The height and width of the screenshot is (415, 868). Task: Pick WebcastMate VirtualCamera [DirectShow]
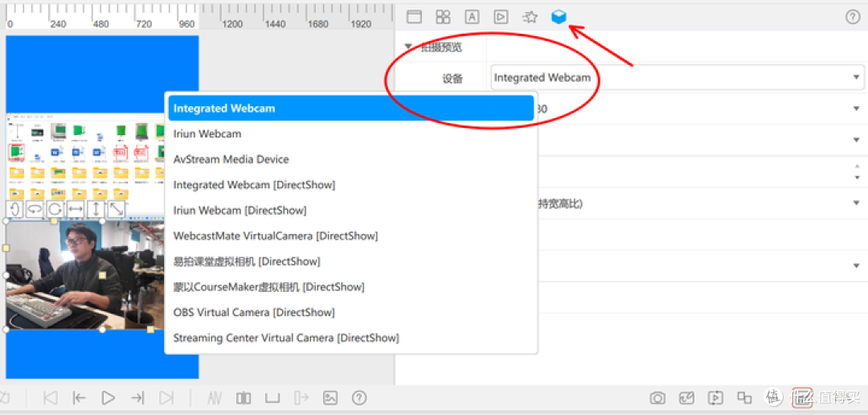click(x=351, y=236)
